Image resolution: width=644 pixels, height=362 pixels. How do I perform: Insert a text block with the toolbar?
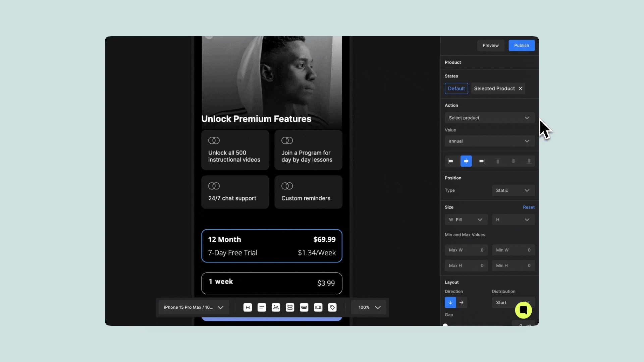[262, 307]
